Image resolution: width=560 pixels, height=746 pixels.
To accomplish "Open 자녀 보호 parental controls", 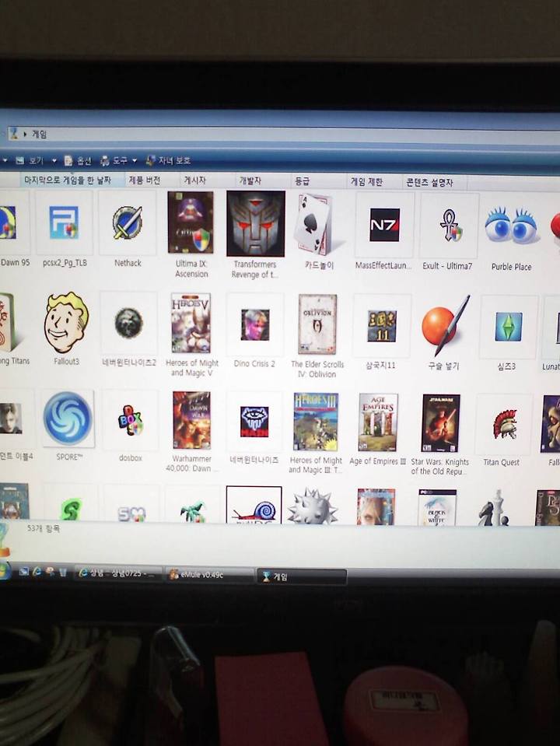I will click(168, 161).
